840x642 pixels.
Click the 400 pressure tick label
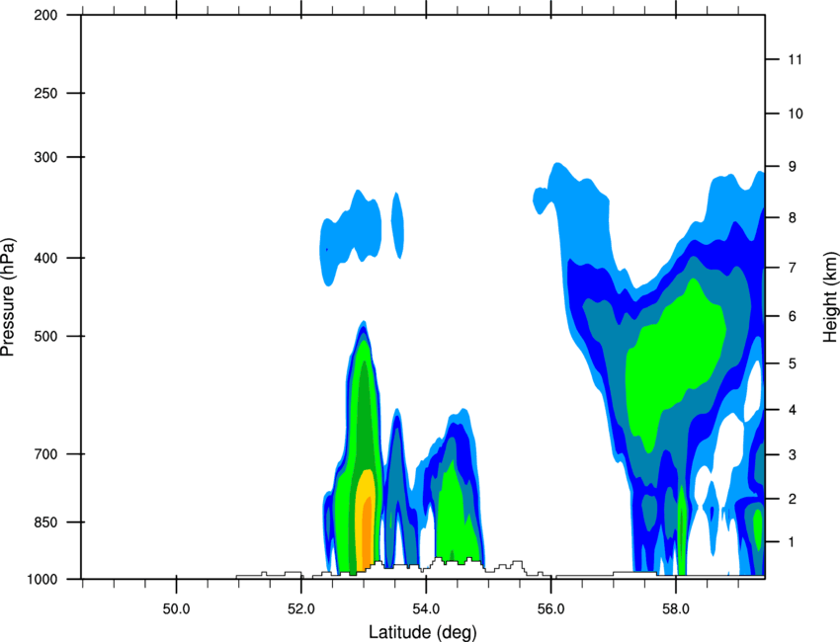[x=45, y=258]
